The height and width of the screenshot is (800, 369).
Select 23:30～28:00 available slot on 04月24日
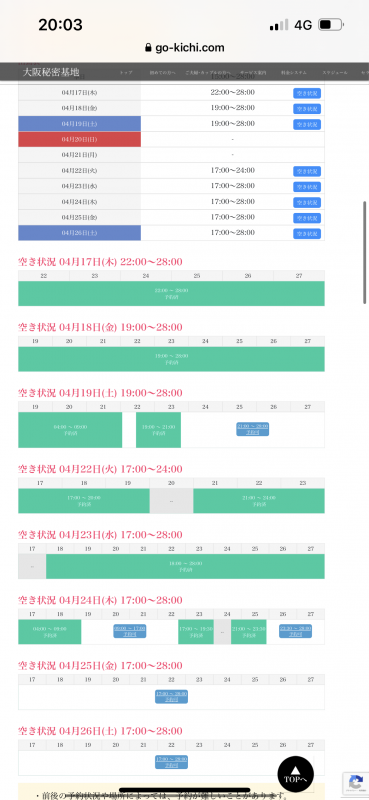pyautogui.click(x=296, y=631)
